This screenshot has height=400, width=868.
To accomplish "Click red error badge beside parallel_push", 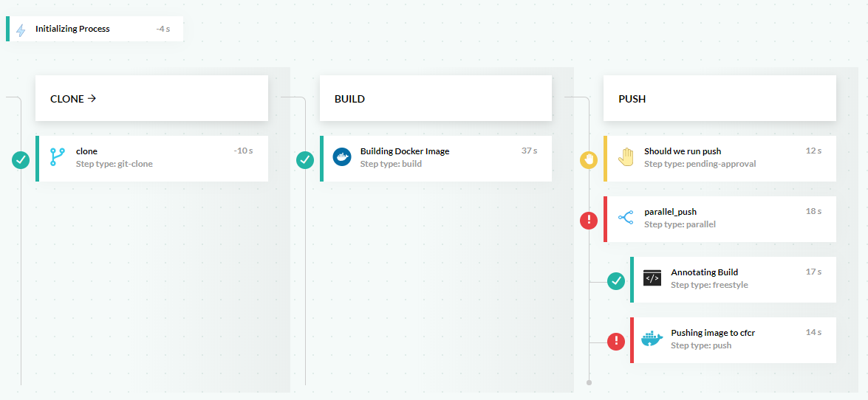I will pyautogui.click(x=589, y=220).
